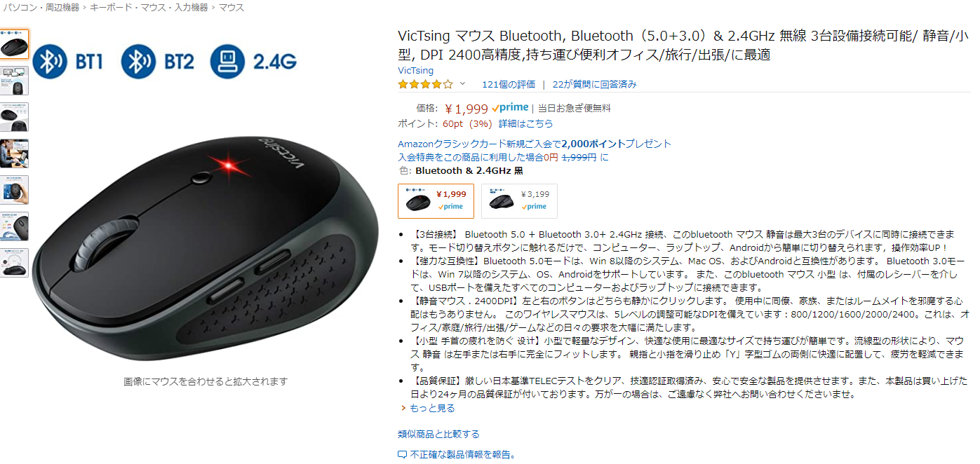
Task: Open 22が質問に回答済み answered questions link
Action: pyautogui.click(x=594, y=84)
